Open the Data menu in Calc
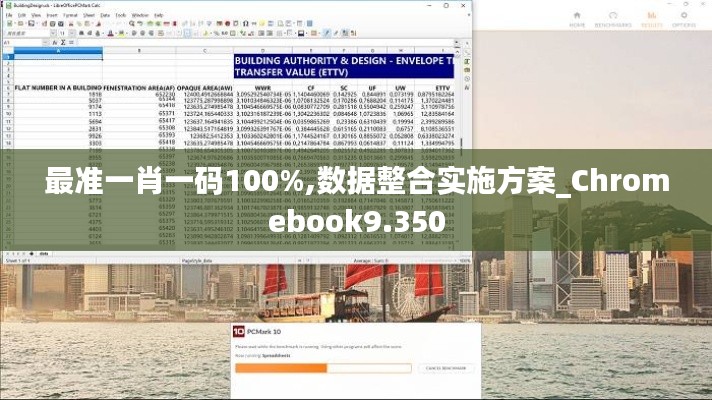 tap(103, 15)
